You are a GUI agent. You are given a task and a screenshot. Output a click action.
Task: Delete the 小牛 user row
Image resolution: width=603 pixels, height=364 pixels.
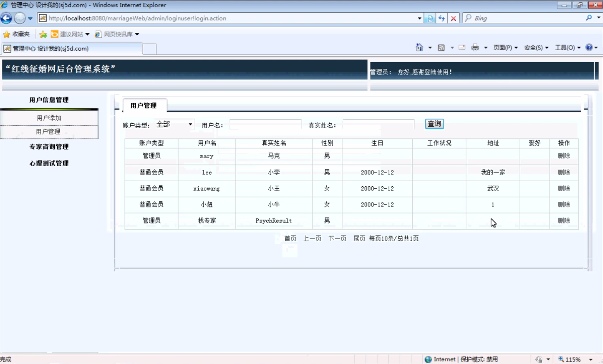[x=564, y=205]
